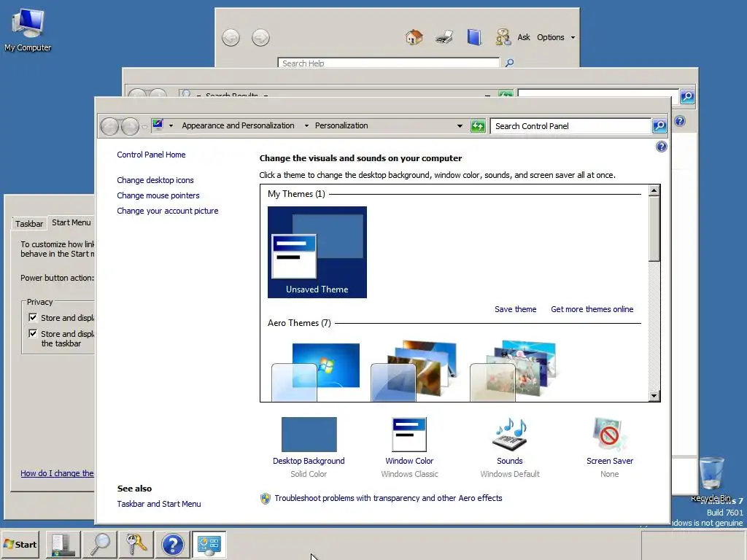Screen dimensions: 747x560
Task: Click taskbar Help question mark button
Action: (x=172, y=544)
